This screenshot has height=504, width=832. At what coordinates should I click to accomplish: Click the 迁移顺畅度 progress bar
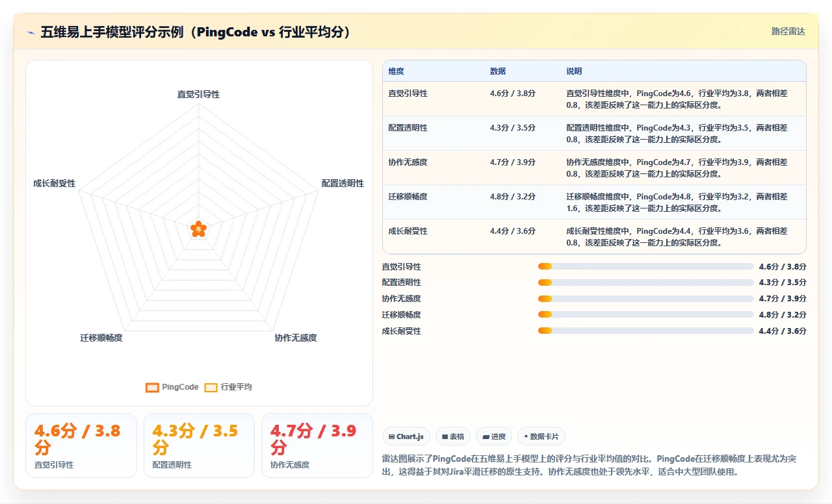click(646, 315)
